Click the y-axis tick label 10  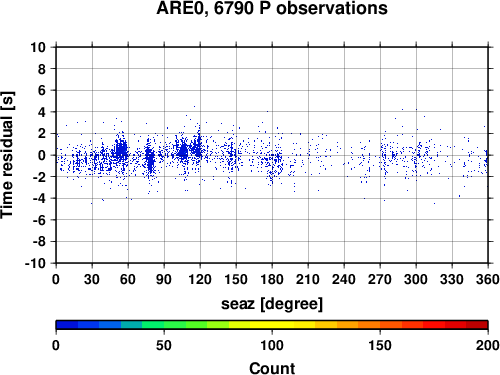(x=38, y=47)
